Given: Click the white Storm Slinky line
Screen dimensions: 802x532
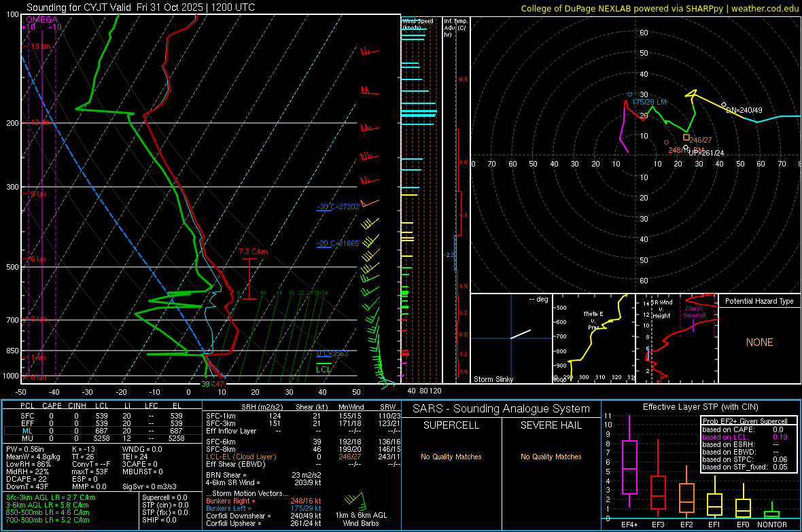Looking at the screenshot, I should [x=521, y=334].
